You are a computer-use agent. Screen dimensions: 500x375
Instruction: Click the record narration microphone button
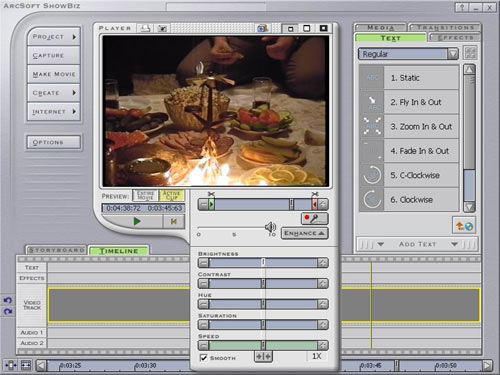coord(315,219)
